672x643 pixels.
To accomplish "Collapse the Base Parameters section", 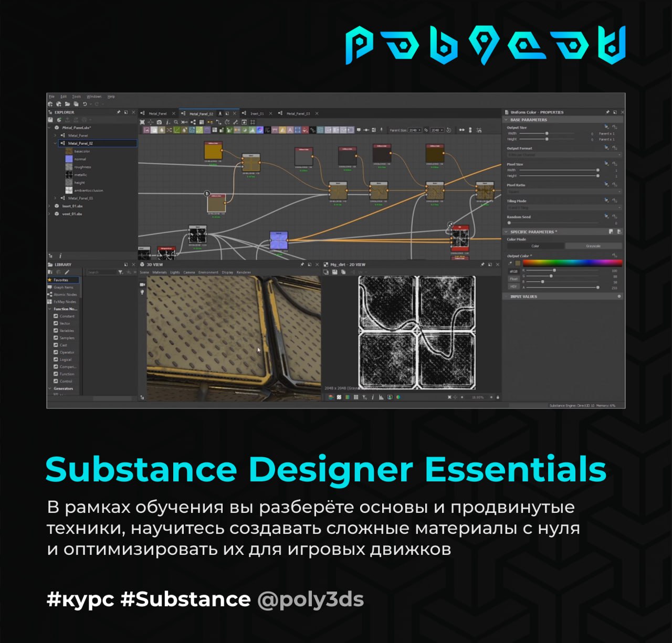I will (x=507, y=120).
